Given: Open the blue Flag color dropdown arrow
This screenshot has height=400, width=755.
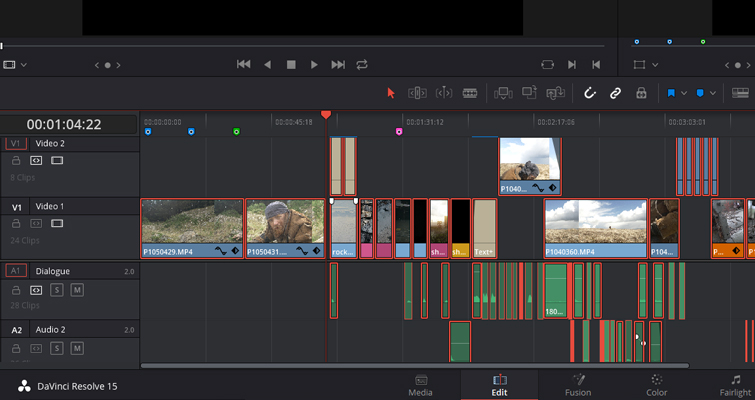Looking at the screenshot, I should (684, 93).
